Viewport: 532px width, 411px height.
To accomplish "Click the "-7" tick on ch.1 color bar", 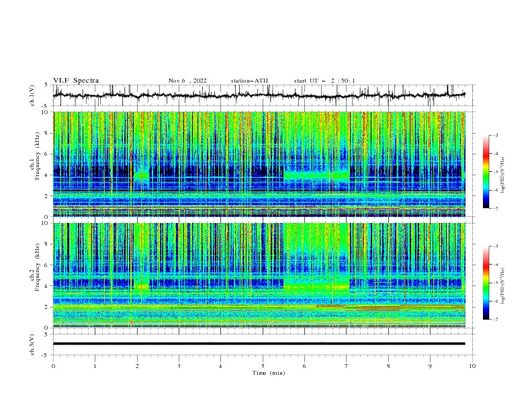I will pyautogui.click(x=496, y=208).
